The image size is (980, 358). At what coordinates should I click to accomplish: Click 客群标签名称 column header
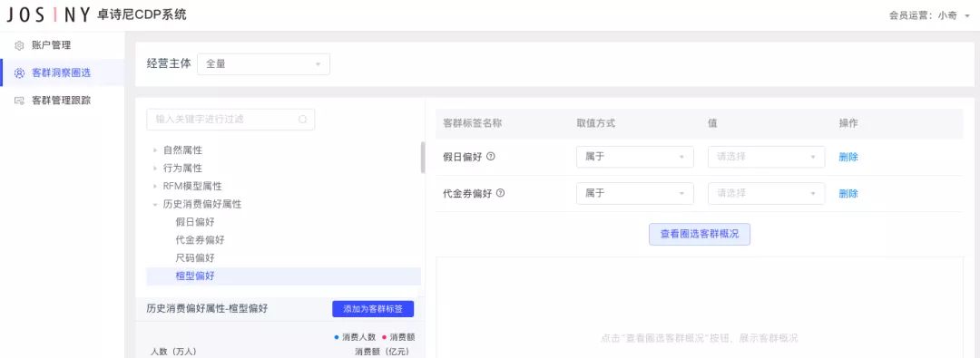coord(472,123)
